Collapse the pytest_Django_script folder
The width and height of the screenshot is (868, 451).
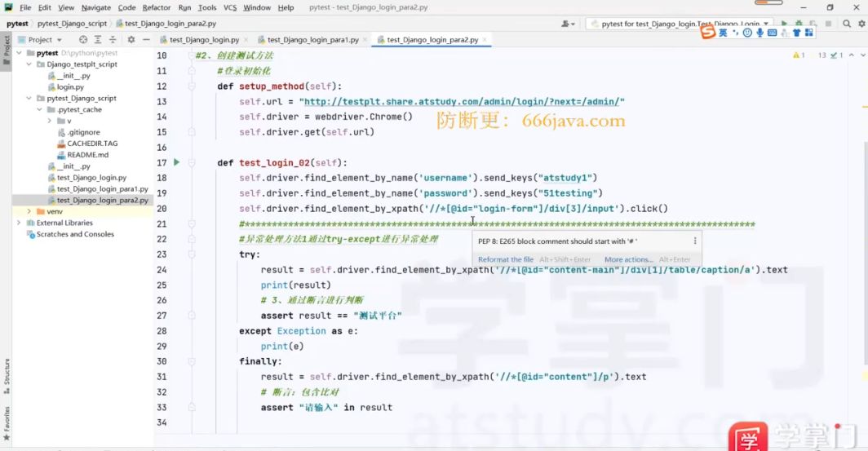coord(29,98)
